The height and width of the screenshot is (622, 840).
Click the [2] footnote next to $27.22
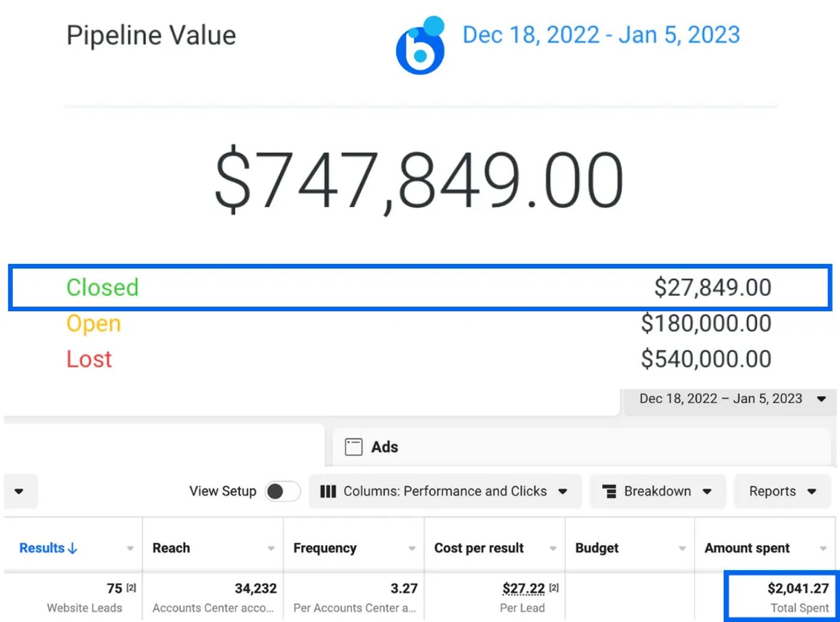click(x=554, y=588)
